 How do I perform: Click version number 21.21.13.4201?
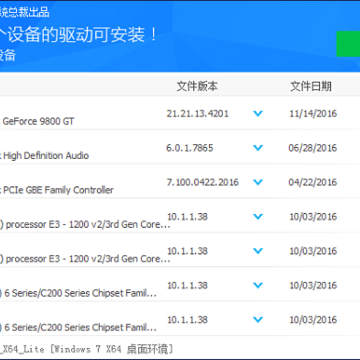(198, 114)
